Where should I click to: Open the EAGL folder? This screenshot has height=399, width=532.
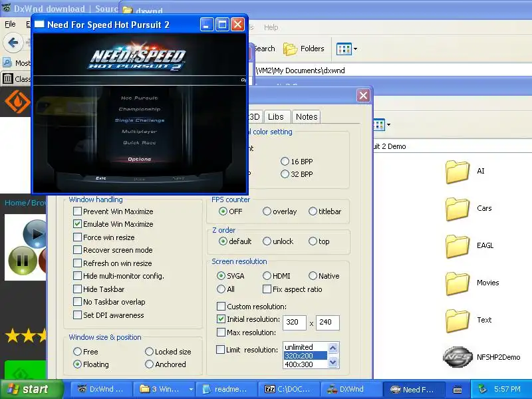tap(458, 246)
